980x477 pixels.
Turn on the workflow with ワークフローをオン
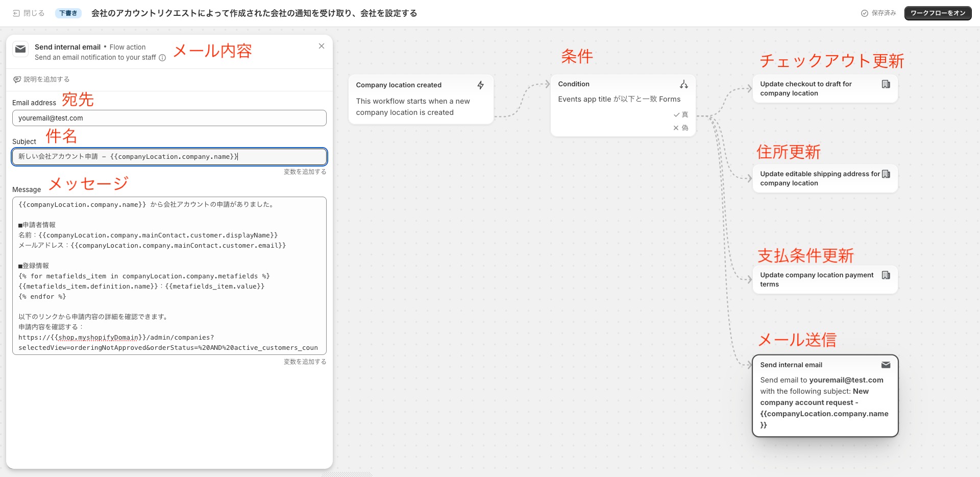point(938,13)
